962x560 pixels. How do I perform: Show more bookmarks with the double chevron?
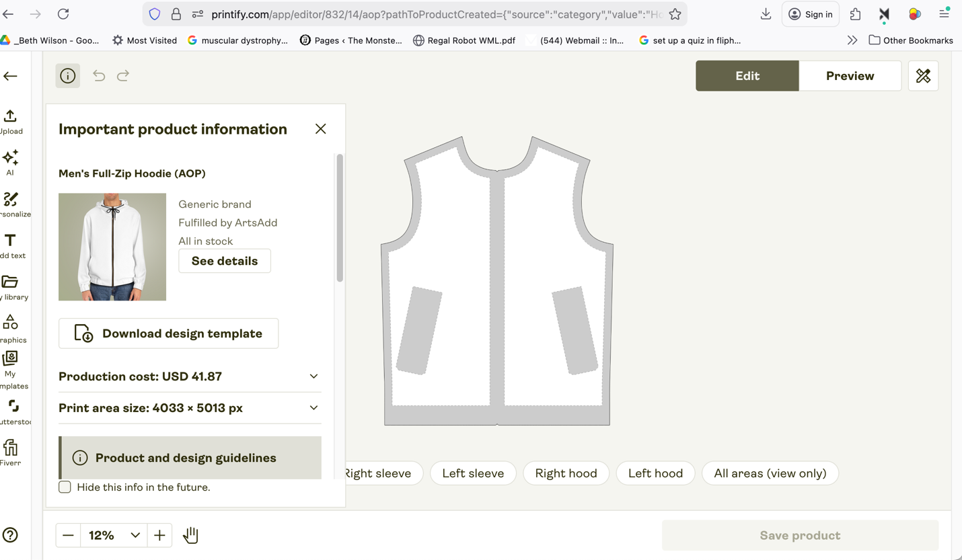click(852, 40)
